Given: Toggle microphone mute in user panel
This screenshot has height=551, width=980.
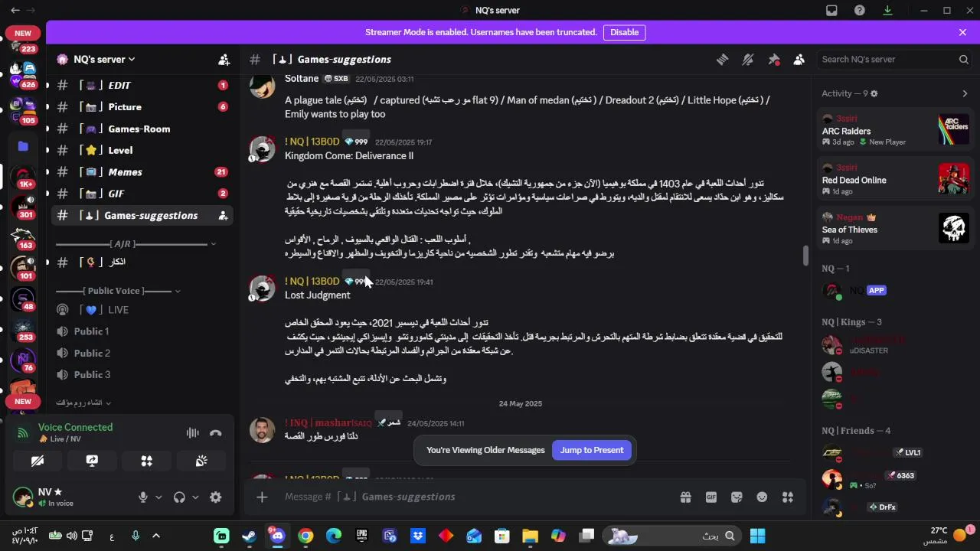Looking at the screenshot, I should (x=142, y=497).
